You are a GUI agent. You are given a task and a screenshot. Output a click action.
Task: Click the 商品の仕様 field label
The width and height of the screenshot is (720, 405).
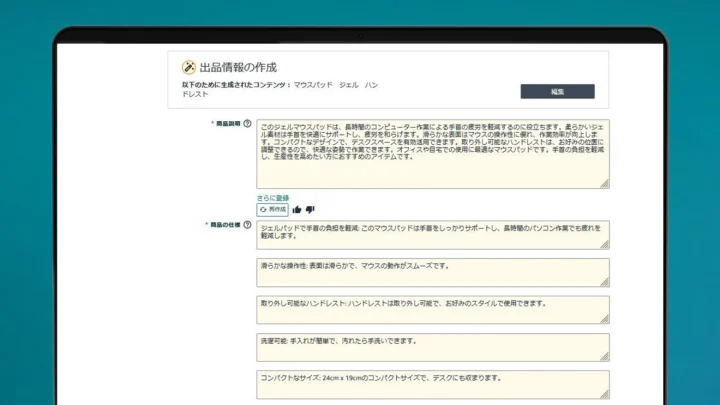coord(225,225)
